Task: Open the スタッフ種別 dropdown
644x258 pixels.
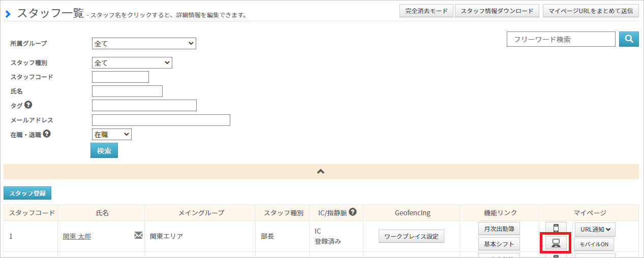Action: coord(132,63)
